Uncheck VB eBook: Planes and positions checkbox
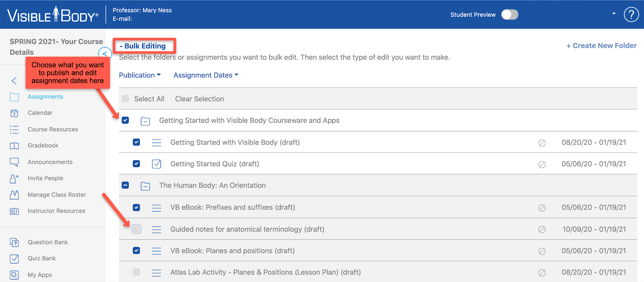The height and width of the screenshot is (282, 644). [136, 251]
